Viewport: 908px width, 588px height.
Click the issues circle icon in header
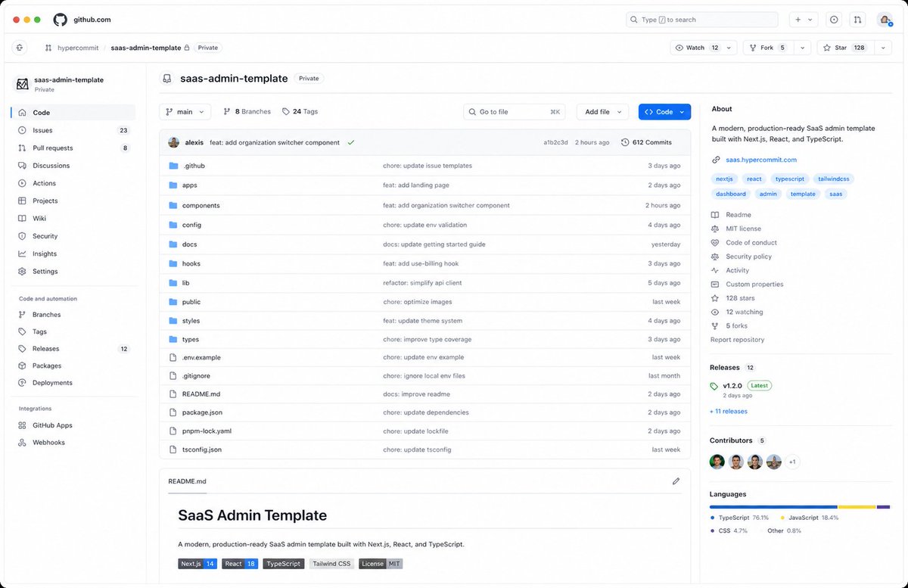click(x=834, y=20)
